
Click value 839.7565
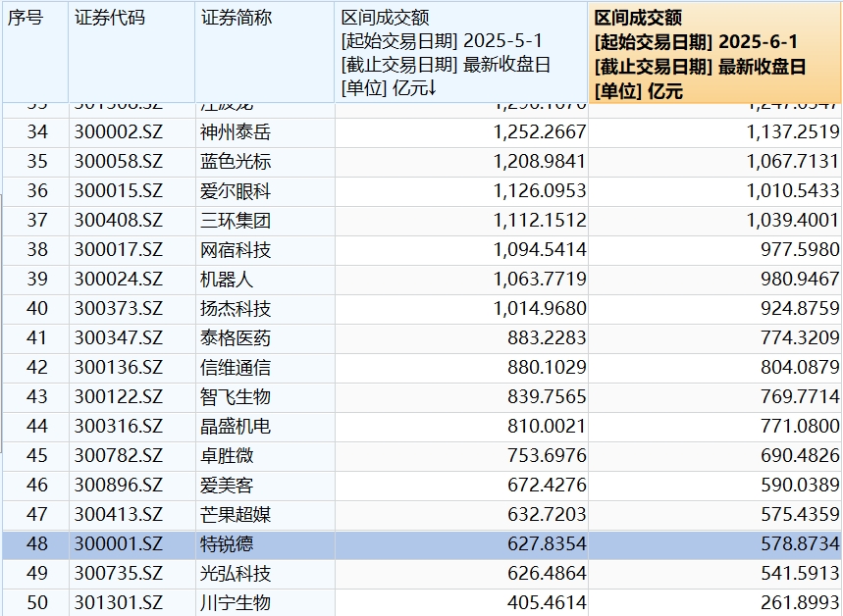(547, 397)
